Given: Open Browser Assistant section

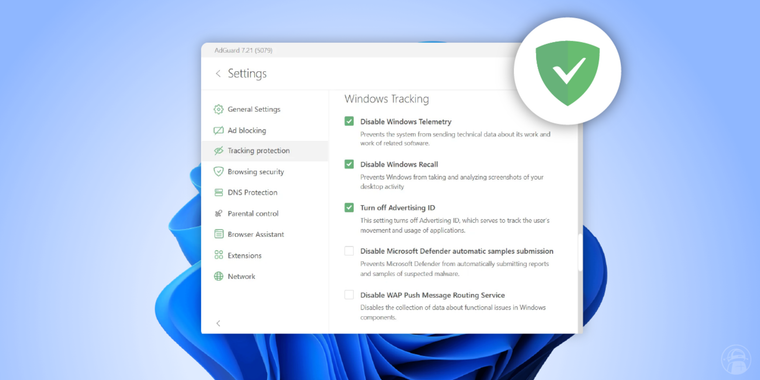Looking at the screenshot, I should [x=265, y=234].
